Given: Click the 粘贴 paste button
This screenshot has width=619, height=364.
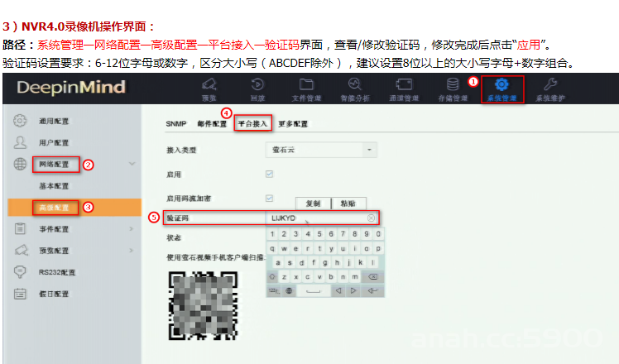Looking at the screenshot, I should [x=348, y=204].
